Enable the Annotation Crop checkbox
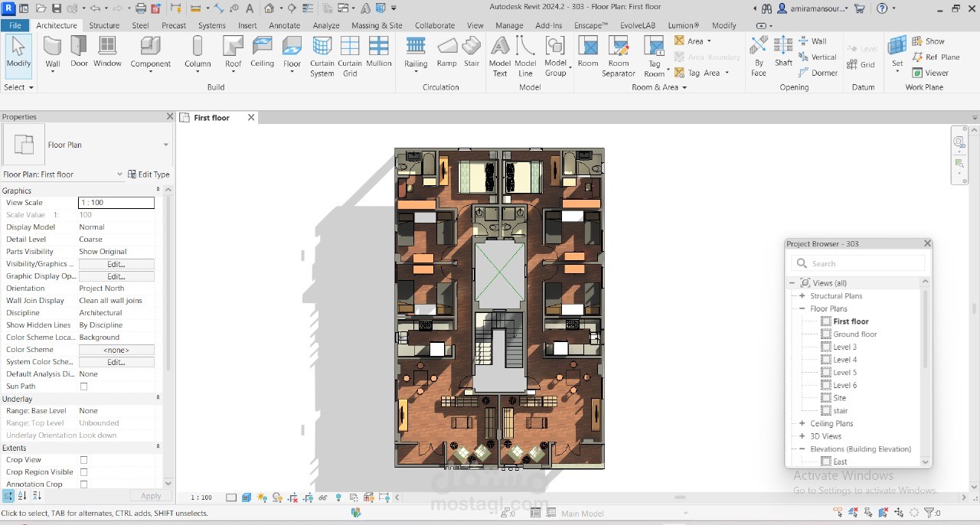 click(84, 484)
